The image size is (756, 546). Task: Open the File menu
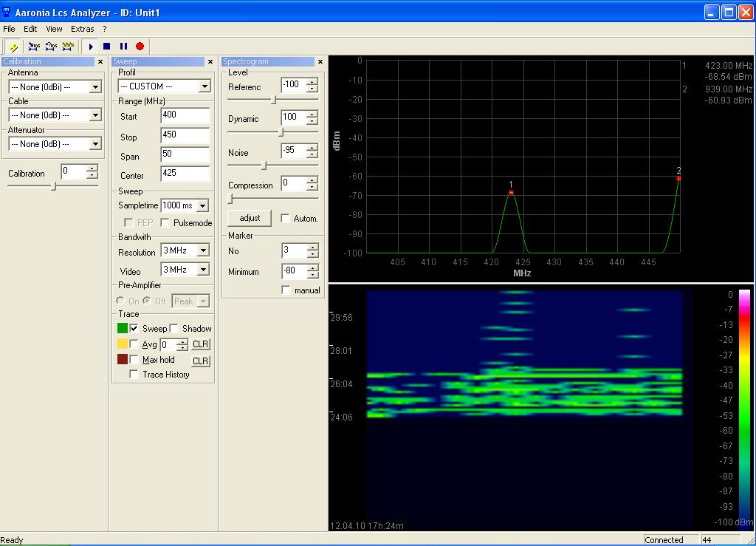click(9, 29)
